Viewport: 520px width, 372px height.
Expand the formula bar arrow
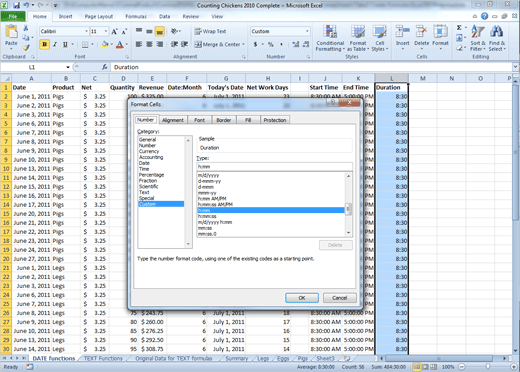coord(515,67)
